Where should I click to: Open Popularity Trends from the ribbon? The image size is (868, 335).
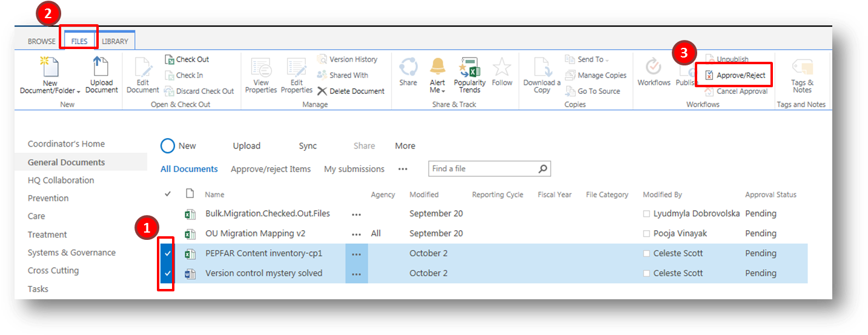pos(469,75)
